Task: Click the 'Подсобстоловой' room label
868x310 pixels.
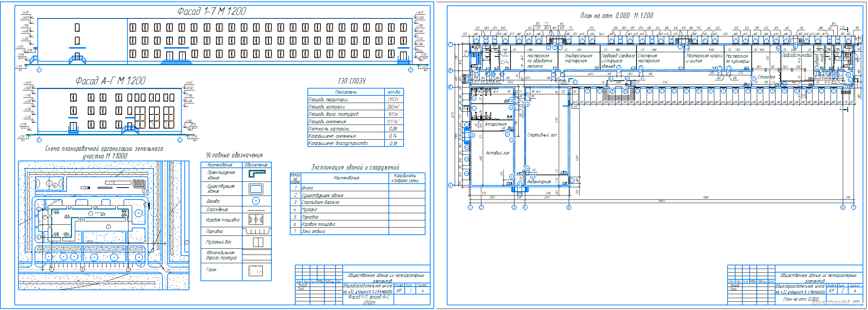Action: tap(797, 55)
